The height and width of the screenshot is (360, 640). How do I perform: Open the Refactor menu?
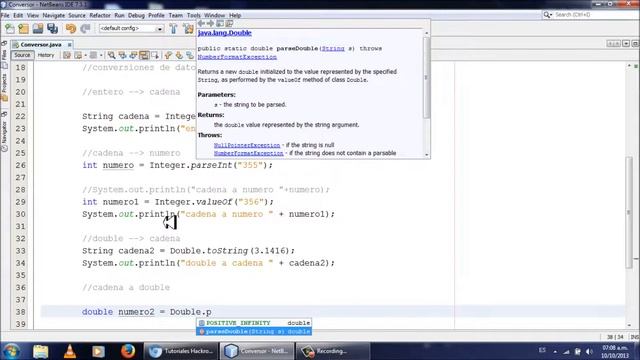click(100, 15)
